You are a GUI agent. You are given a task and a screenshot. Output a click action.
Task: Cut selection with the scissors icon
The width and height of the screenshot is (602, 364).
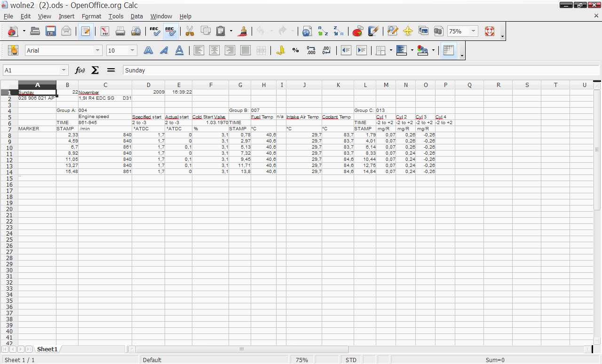point(190,32)
